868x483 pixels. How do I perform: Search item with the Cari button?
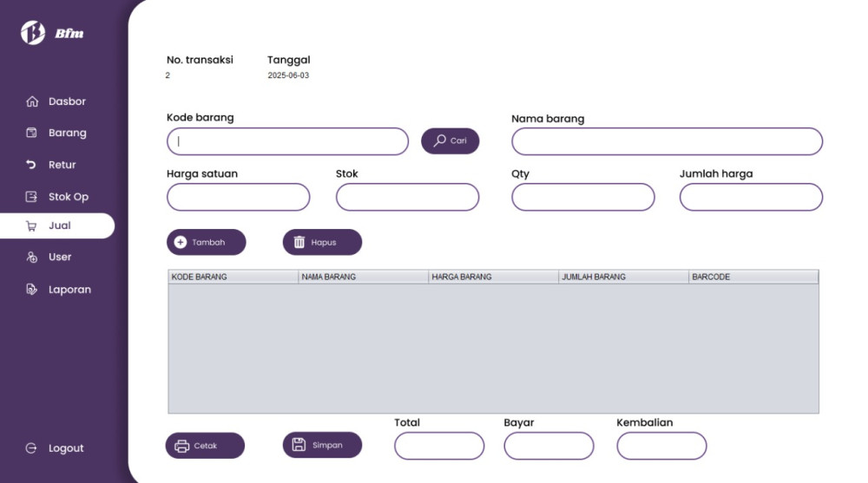pyautogui.click(x=450, y=141)
